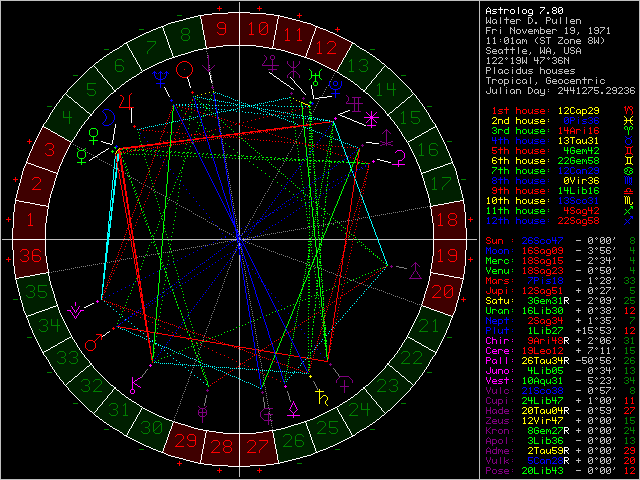640x480 pixels.
Task: Click the date 'Fri November 19, 1971'
Action: coord(548,31)
